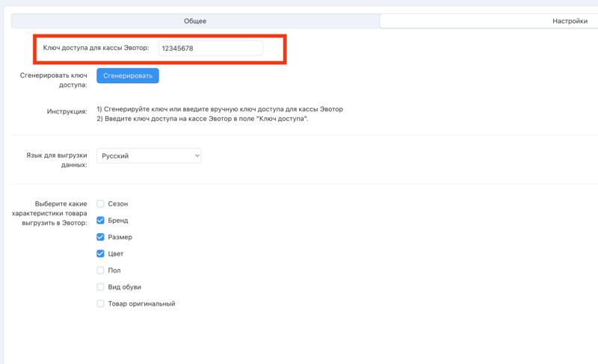Uncheck the Бренд checkbox

coord(100,220)
